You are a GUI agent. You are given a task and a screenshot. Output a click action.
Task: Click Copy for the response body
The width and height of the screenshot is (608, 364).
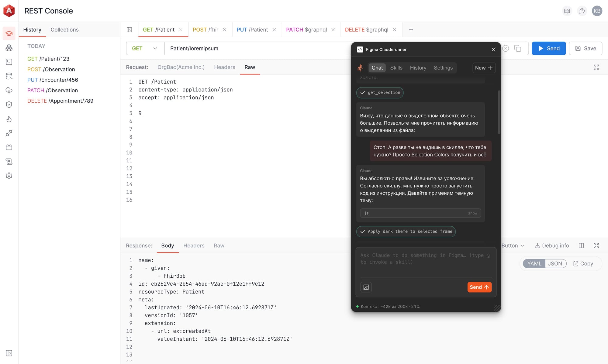pos(583,263)
